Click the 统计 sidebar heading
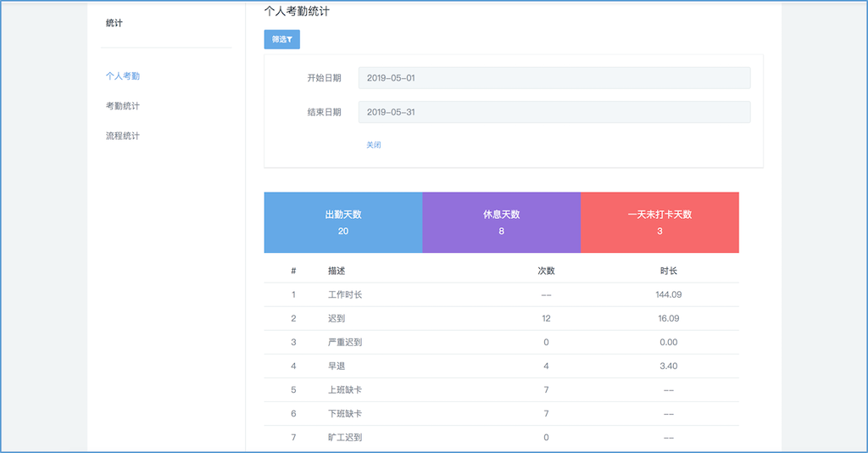The height and width of the screenshot is (453, 868). click(114, 23)
